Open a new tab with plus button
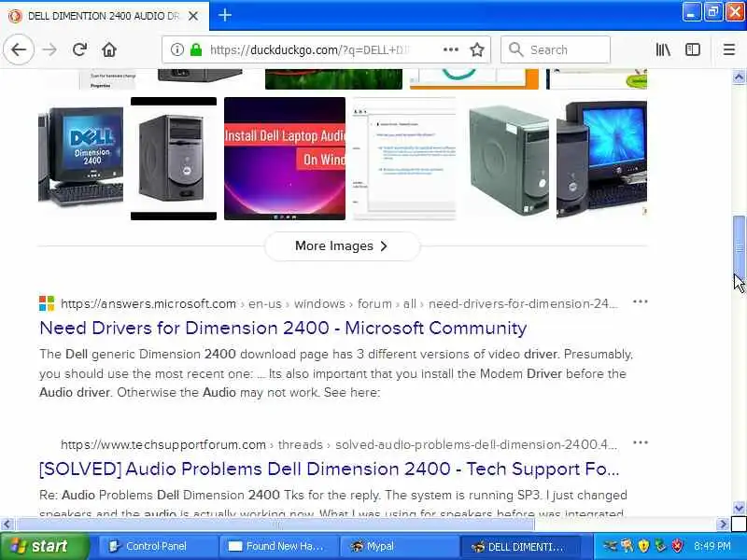Image resolution: width=747 pixels, height=560 pixels. tap(225, 15)
